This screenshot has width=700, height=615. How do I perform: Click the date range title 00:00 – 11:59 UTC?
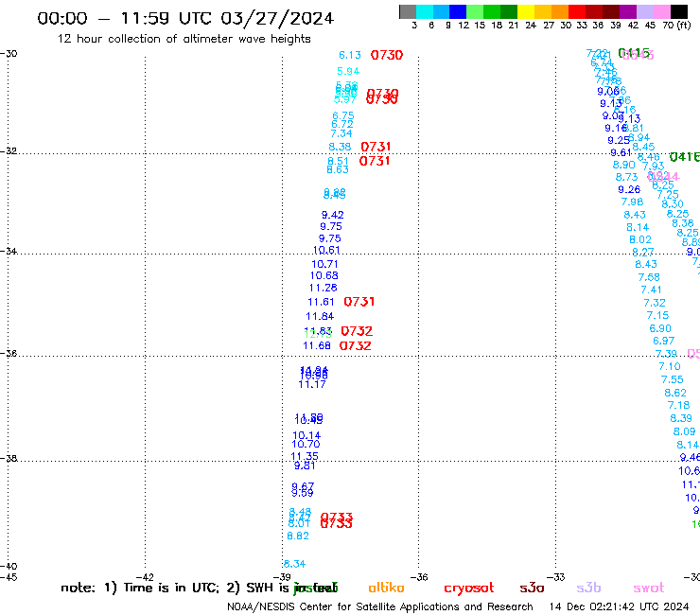click(185, 19)
